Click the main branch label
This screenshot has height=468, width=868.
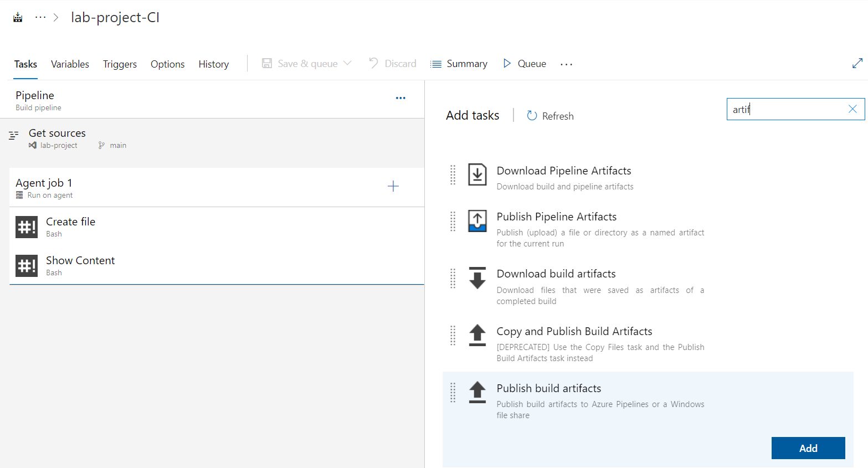pos(112,145)
